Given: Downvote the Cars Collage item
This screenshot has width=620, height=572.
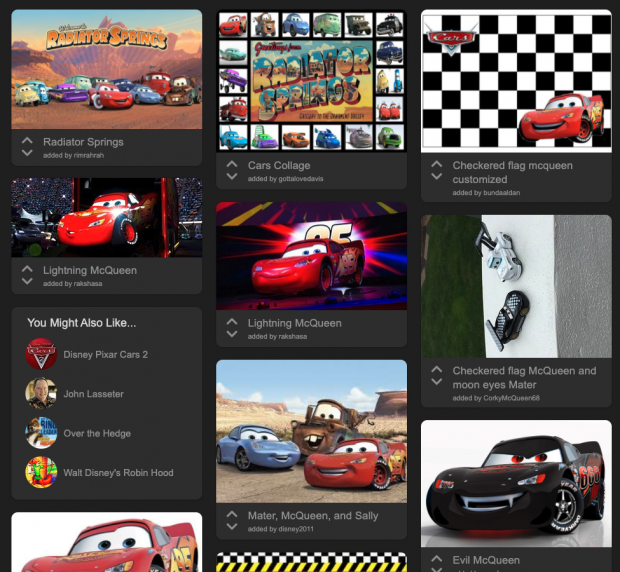Looking at the screenshot, I should coord(232,176).
